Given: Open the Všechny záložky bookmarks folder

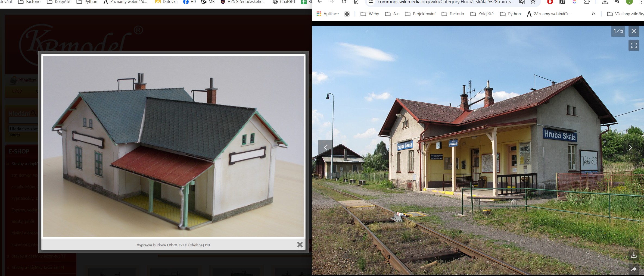Looking at the screenshot, I should pos(625,14).
